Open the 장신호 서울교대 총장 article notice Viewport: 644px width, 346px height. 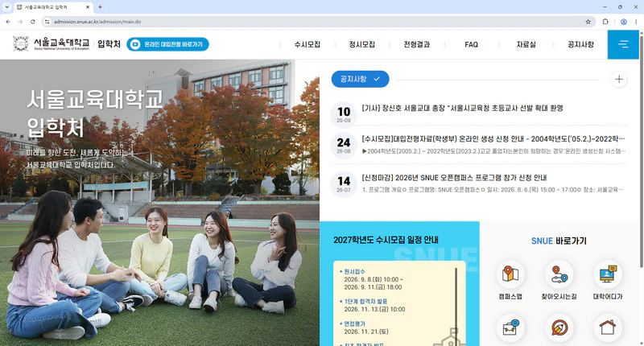pos(462,109)
